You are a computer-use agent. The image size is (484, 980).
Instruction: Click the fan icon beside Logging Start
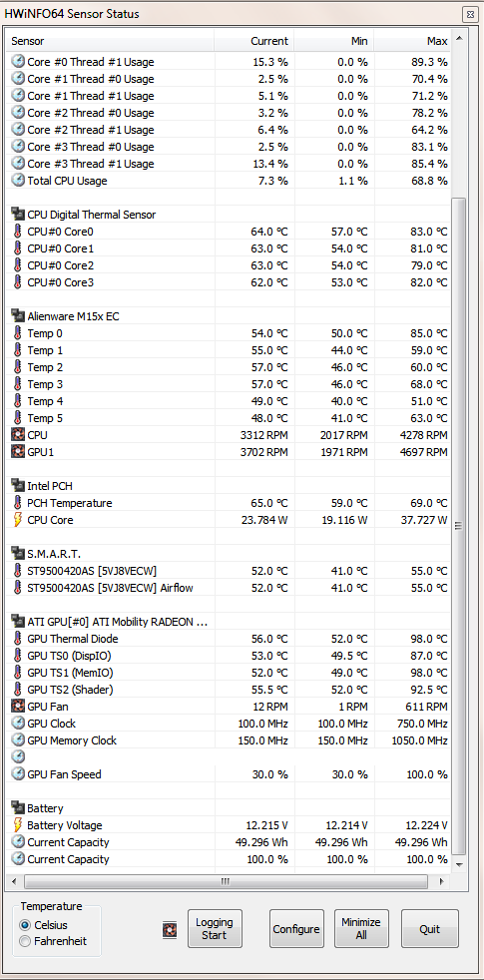[170, 929]
